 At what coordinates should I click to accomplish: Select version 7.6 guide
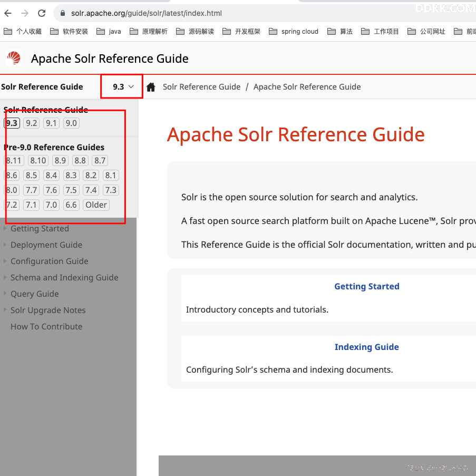coord(51,190)
